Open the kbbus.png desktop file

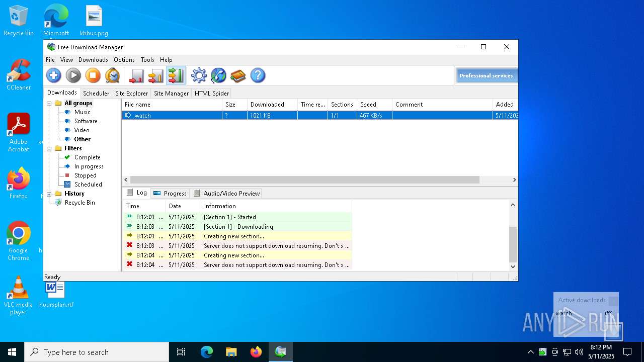click(x=94, y=21)
